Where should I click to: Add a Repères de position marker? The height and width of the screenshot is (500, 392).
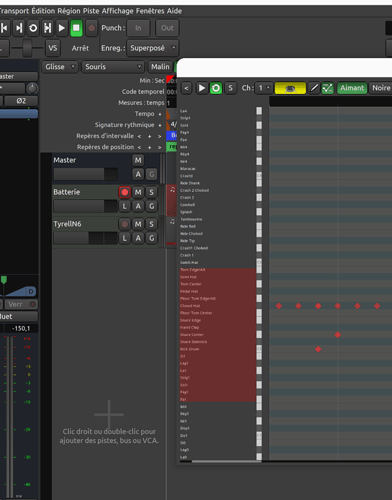click(149, 147)
